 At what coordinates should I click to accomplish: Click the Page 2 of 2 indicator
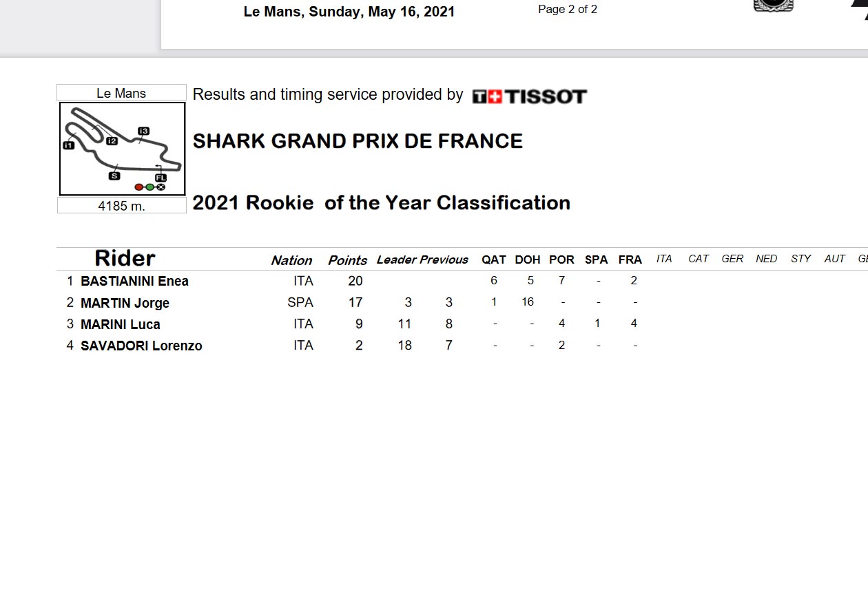click(568, 10)
